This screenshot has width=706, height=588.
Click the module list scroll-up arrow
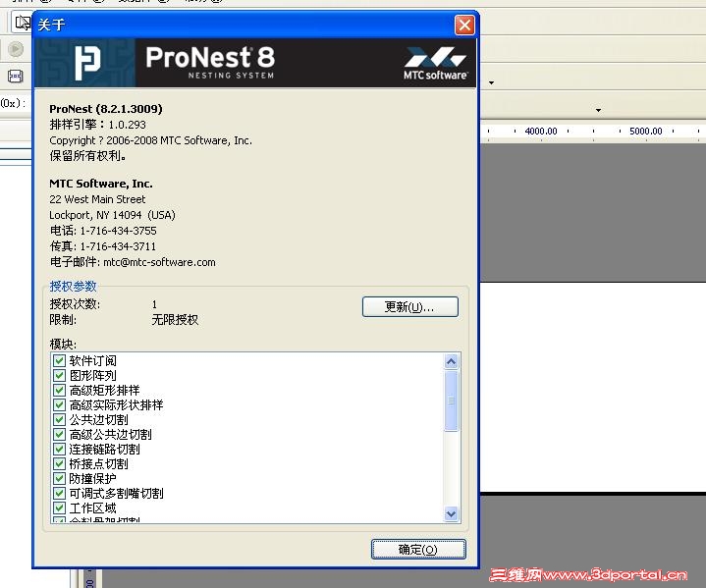(x=451, y=361)
